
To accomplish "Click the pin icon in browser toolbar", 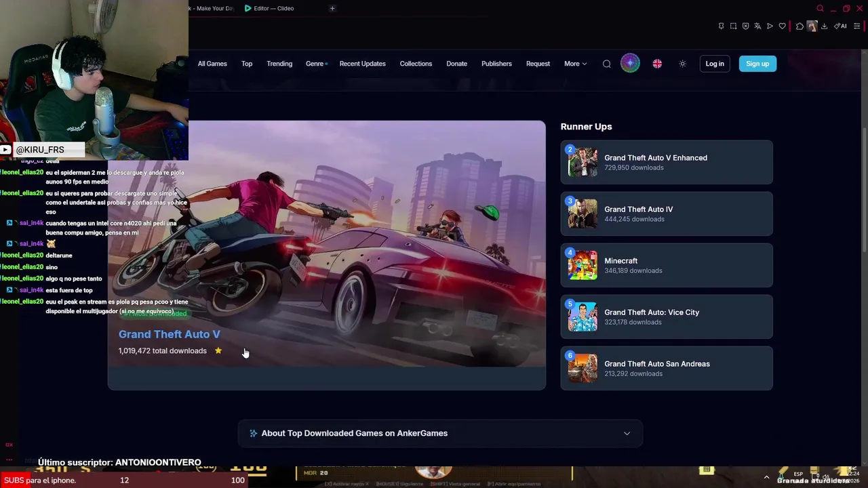I will click(x=721, y=26).
